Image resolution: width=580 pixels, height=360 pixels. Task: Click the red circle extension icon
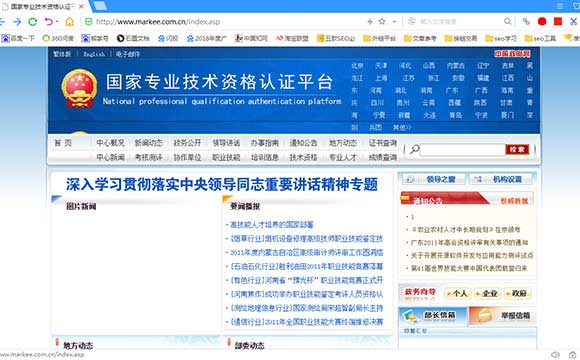[x=542, y=21]
